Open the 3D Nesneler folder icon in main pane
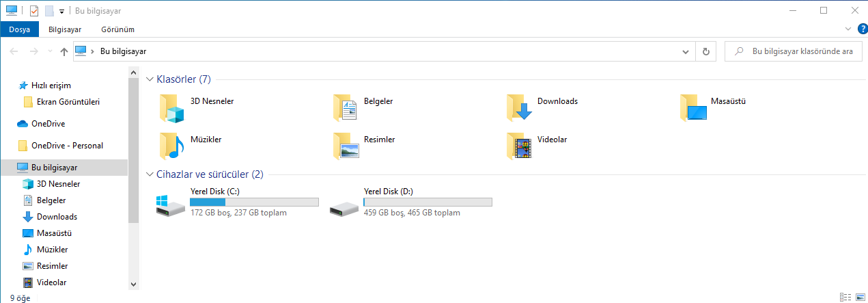Viewport: 868px width, 303px height. 172,107
